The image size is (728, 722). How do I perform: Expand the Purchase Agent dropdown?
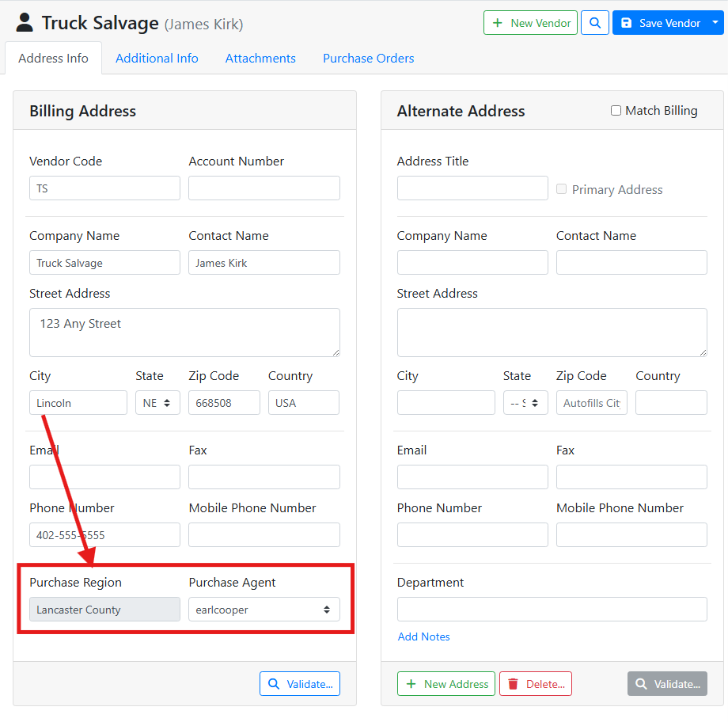click(x=264, y=610)
